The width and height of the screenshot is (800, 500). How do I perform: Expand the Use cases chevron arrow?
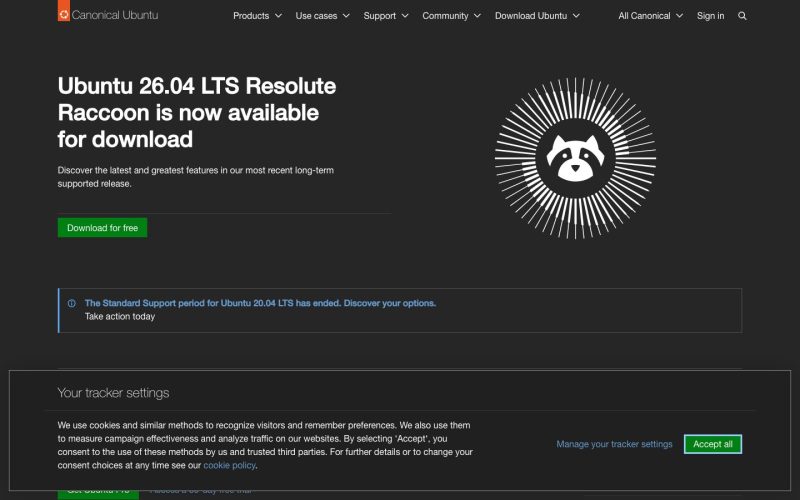coord(346,16)
